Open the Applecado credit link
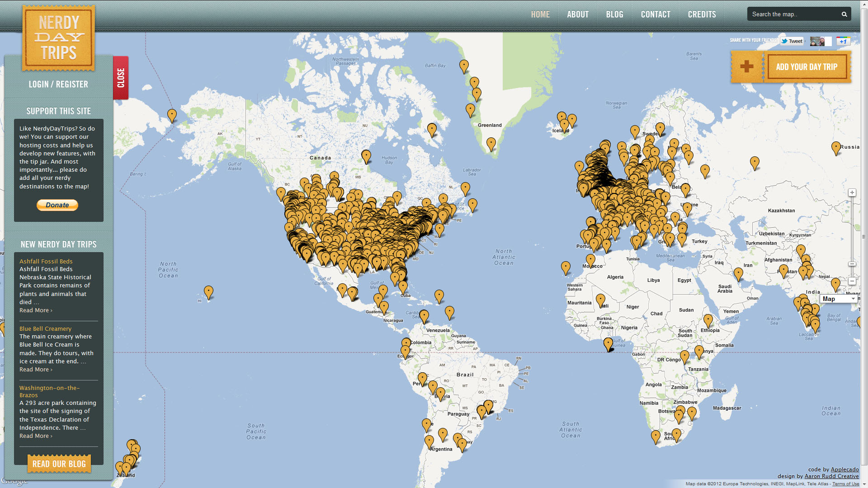Screen dimensions: 868x488 click(x=844, y=469)
